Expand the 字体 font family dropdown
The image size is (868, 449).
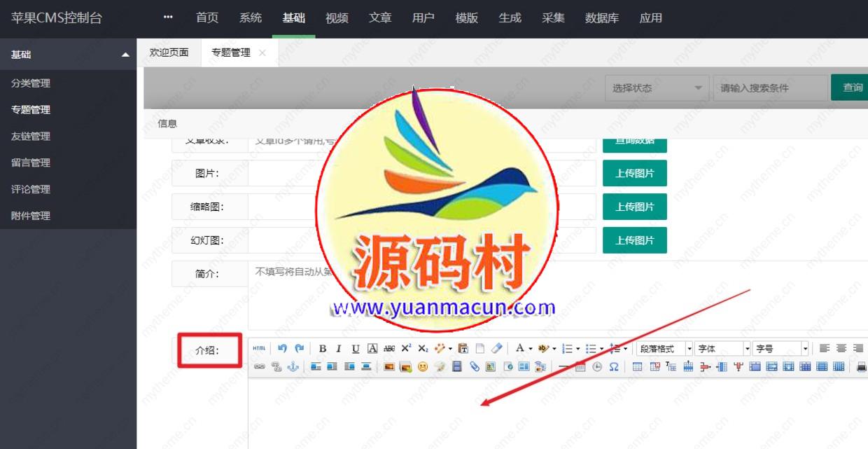(x=722, y=348)
